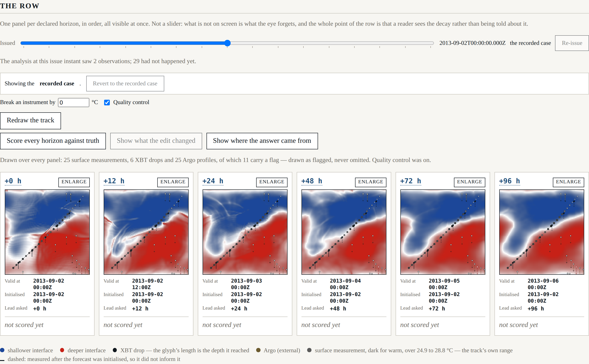
Task: Click the +96 h forecast map thumbnail
Action: (542, 232)
